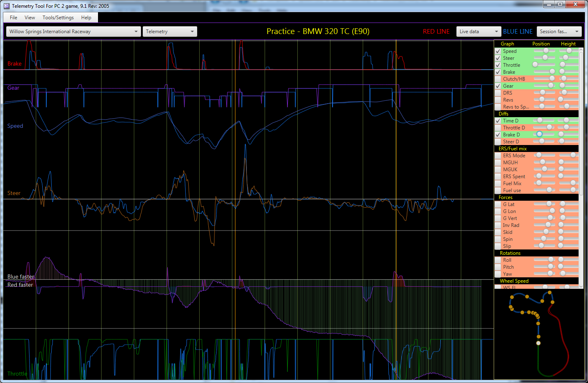Viewport: 588px width, 383px height.
Task: Click the BLUE LINE label
Action: 517,31
